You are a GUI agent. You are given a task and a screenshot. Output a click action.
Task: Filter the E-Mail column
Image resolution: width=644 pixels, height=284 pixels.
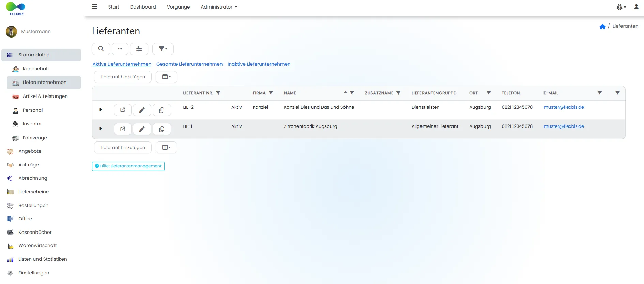point(600,93)
